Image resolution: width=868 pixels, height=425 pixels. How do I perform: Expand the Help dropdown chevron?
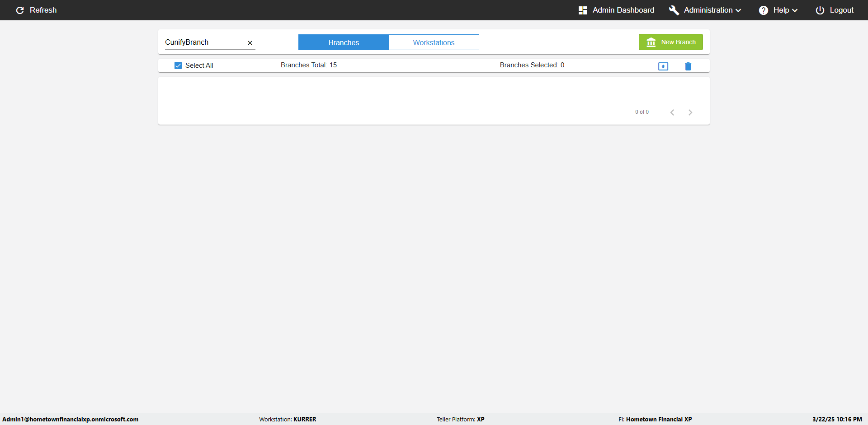[795, 10]
